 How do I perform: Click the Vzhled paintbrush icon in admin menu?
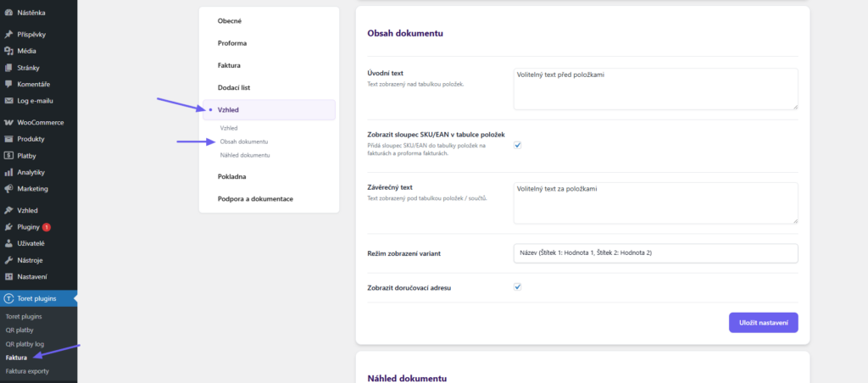pyautogui.click(x=8, y=210)
